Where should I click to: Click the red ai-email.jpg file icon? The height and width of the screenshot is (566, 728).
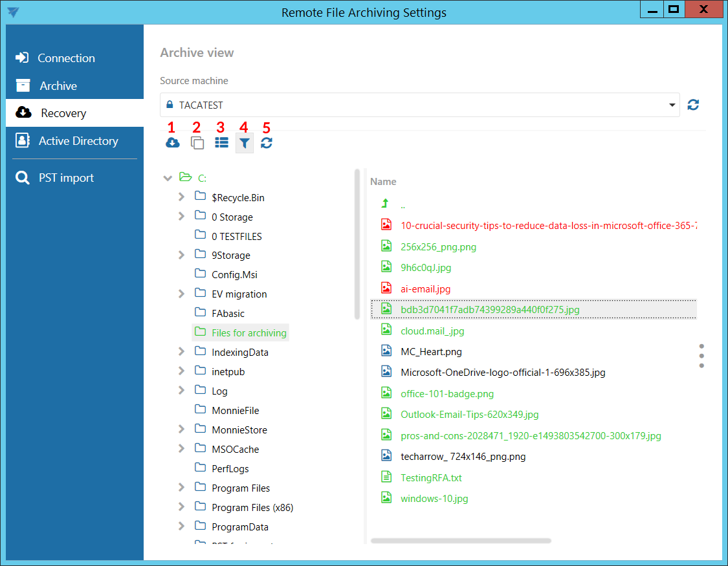tap(386, 288)
